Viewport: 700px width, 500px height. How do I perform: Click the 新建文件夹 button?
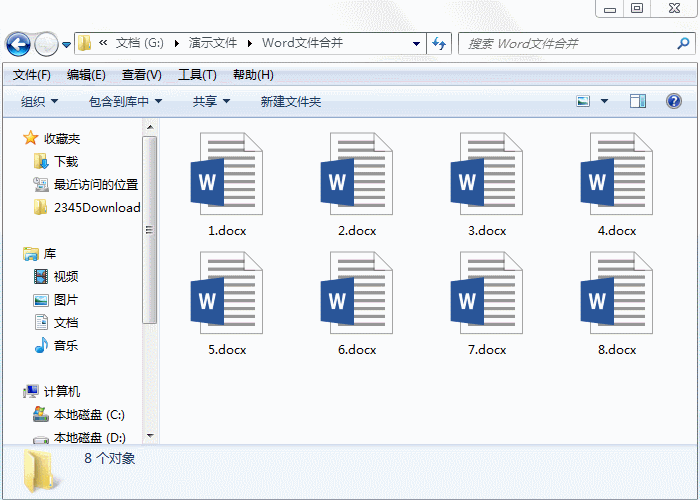point(291,101)
